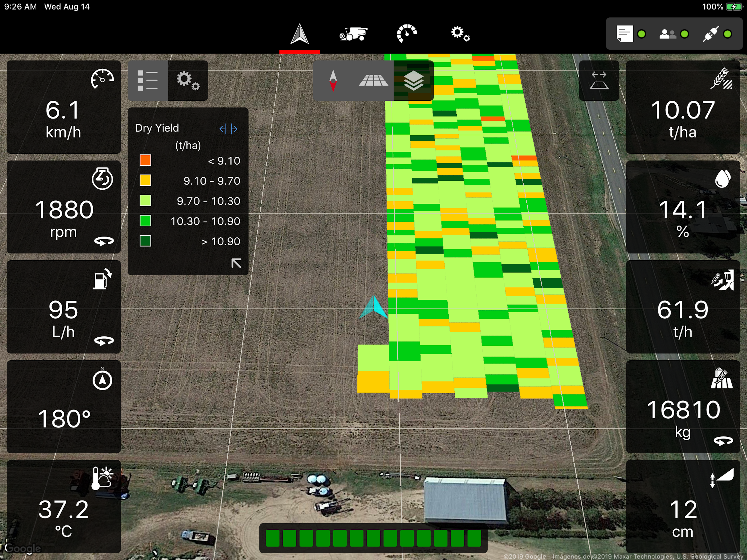Tap the working width icon button

(x=599, y=81)
